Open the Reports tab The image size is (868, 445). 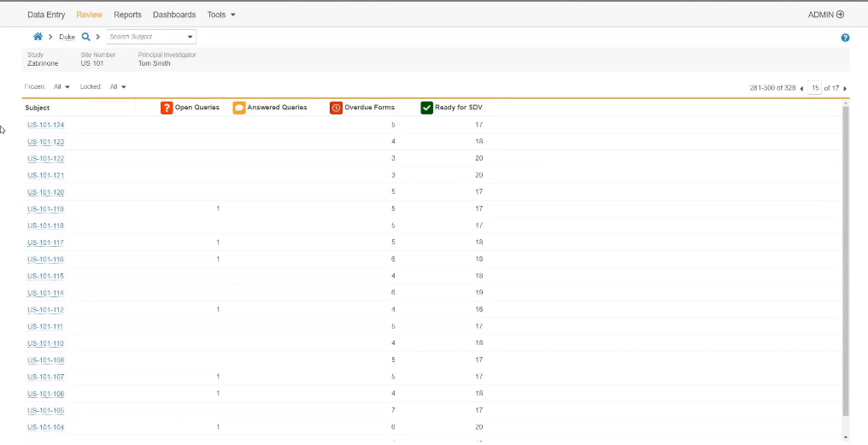click(x=127, y=15)
